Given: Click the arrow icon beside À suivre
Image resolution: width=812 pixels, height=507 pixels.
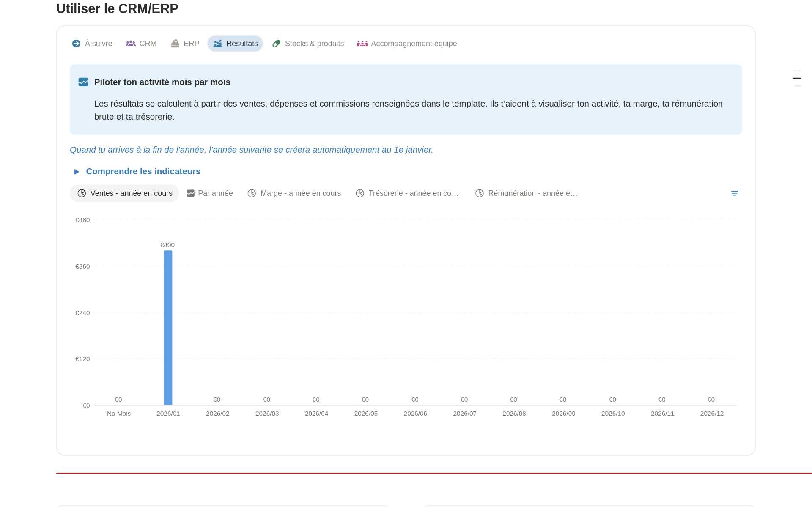Looking at the screenshot, I should tap(76, 44).
